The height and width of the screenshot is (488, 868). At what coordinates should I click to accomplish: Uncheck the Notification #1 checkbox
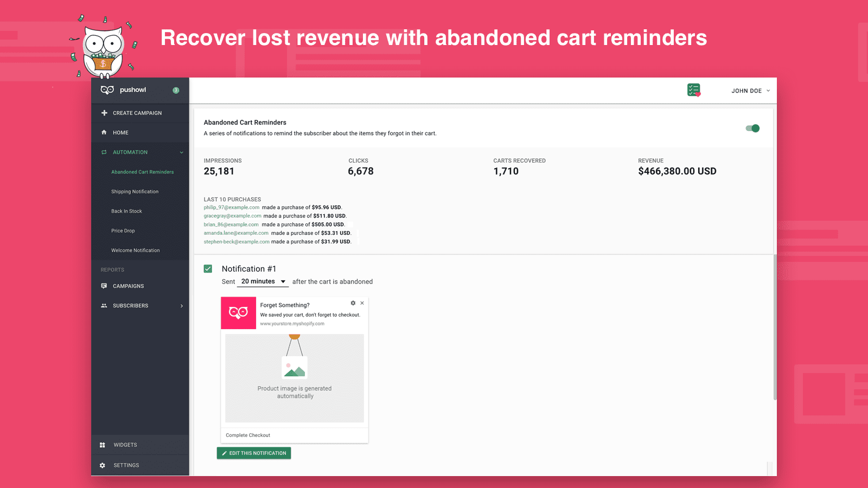tap(208, 269)
